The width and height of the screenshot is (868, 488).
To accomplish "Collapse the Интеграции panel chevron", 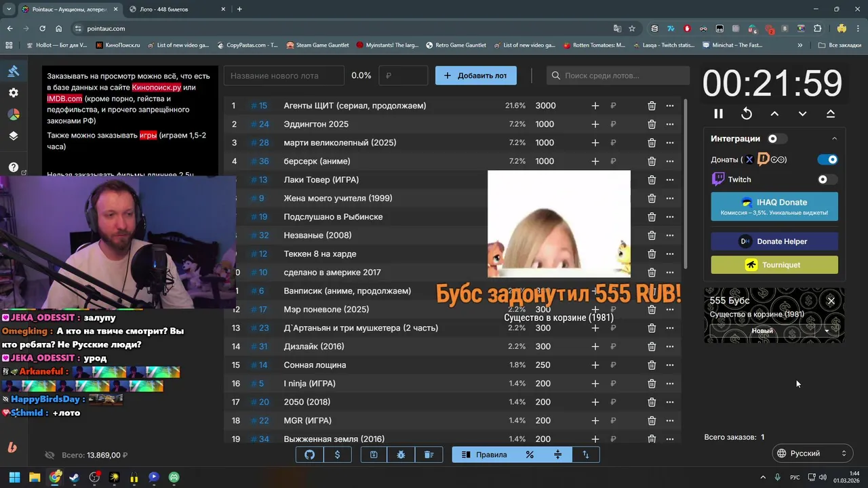I will click(x=834, y=139).
